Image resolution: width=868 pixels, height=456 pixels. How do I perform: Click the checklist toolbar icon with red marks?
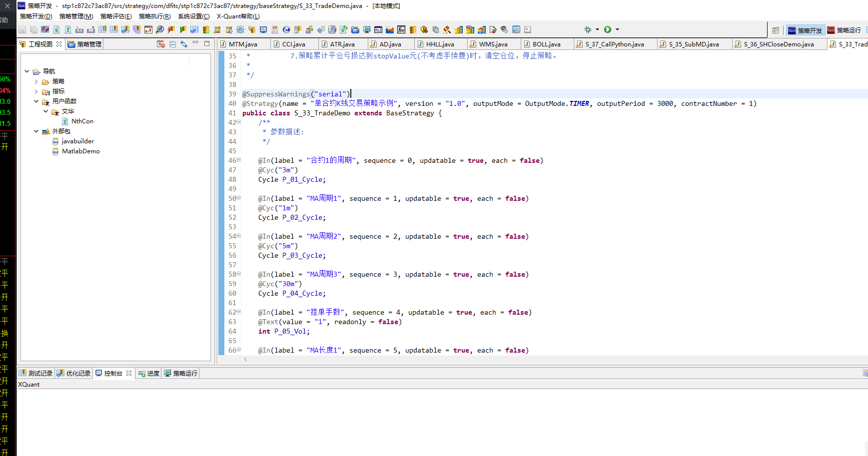coord(45,29)
